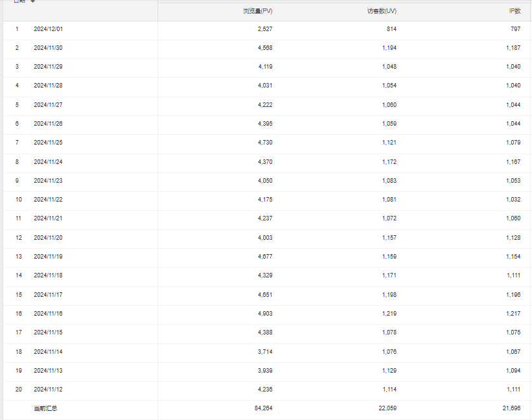Viewport: 532px width, 420px height.
Task: Sort by 访客数(UV) column header
Action: (x=382, y=11)
